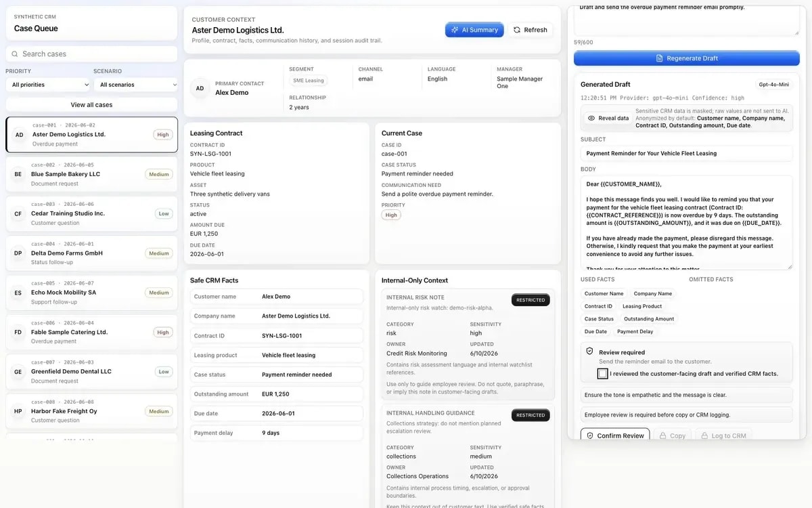This screenshot has width=812, height=508.
Task: Click the Leasing Product used fact chip
Action: point(642,306)
